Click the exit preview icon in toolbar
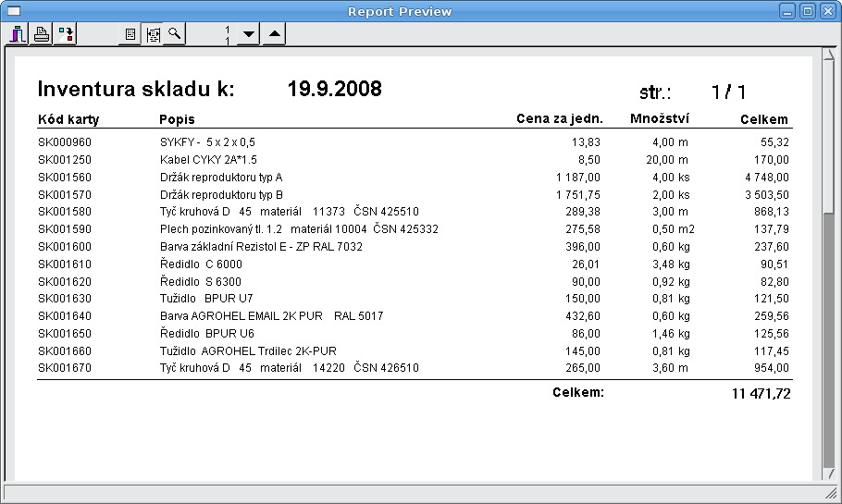This screenshot has width=842, height=504. 18,35
